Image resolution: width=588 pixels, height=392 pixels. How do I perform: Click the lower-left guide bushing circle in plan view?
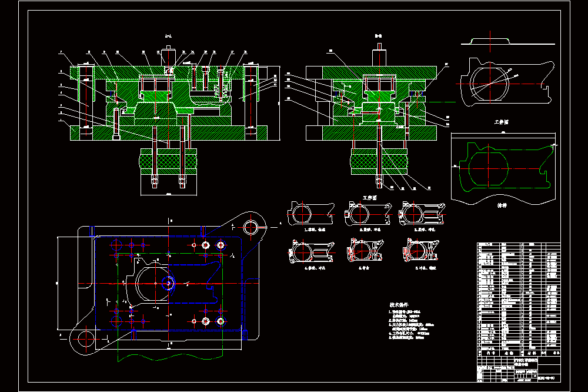pyautogui.click(x=86, y=340)
